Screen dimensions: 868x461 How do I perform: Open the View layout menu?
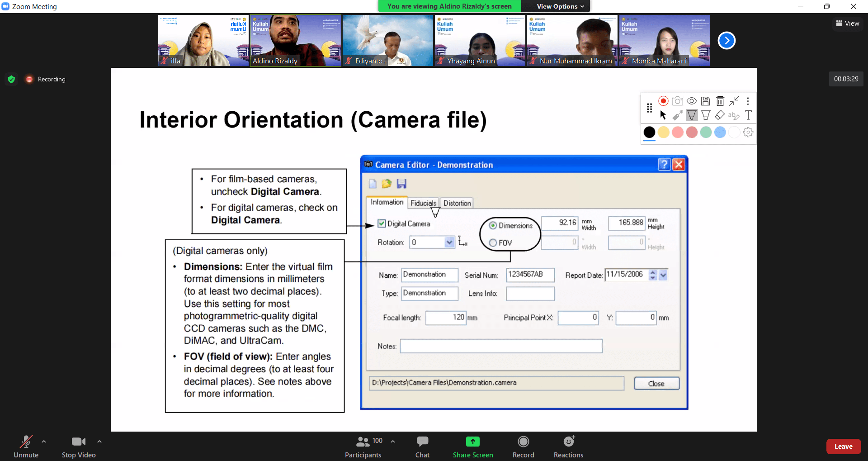pos(848,24)
